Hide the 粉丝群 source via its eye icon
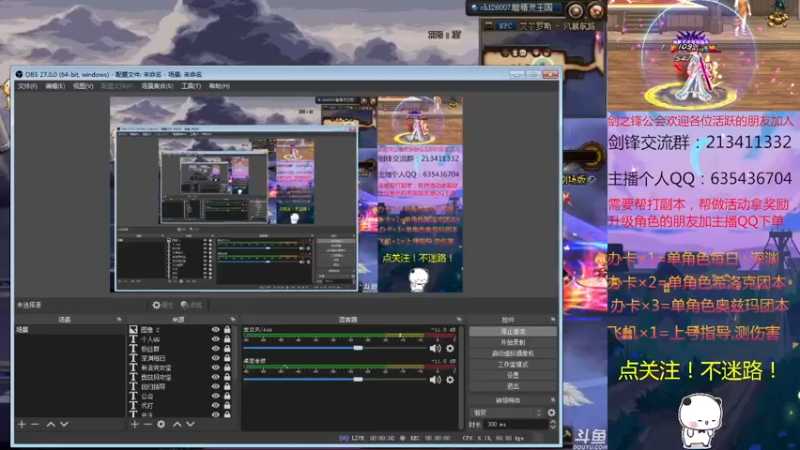 [x=216, y=349]
